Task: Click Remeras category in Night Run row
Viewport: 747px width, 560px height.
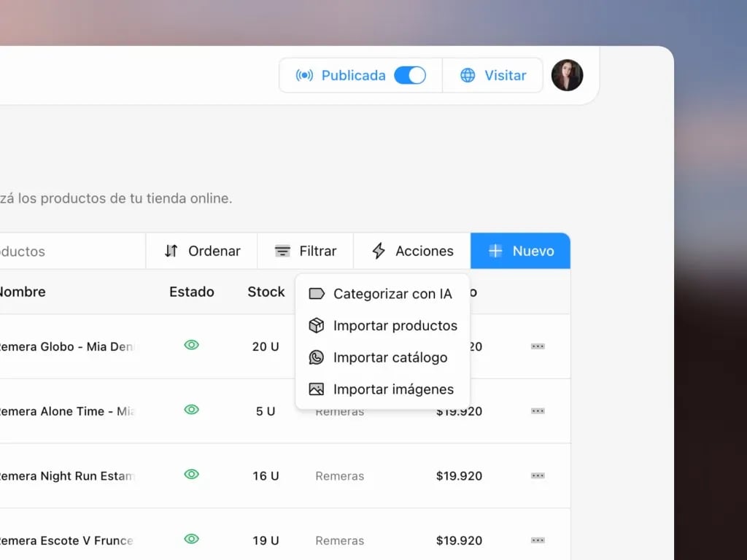Action: click(x=340, y=476)
